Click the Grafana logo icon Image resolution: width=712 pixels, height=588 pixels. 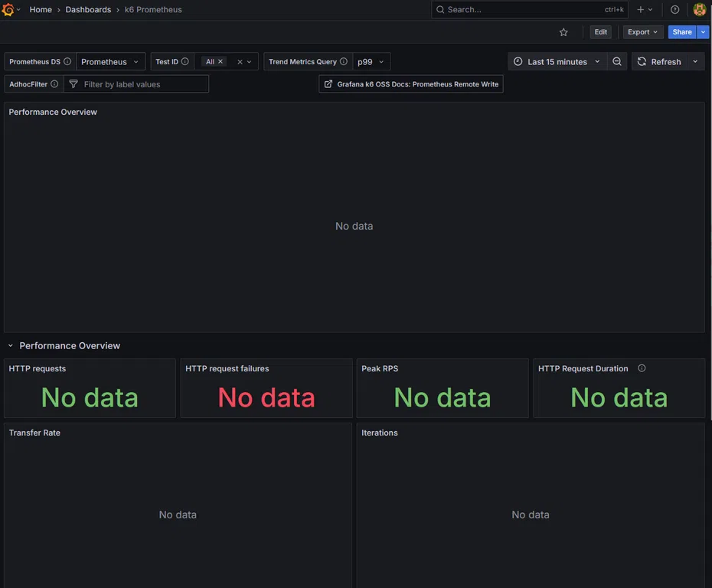[8, 10]
